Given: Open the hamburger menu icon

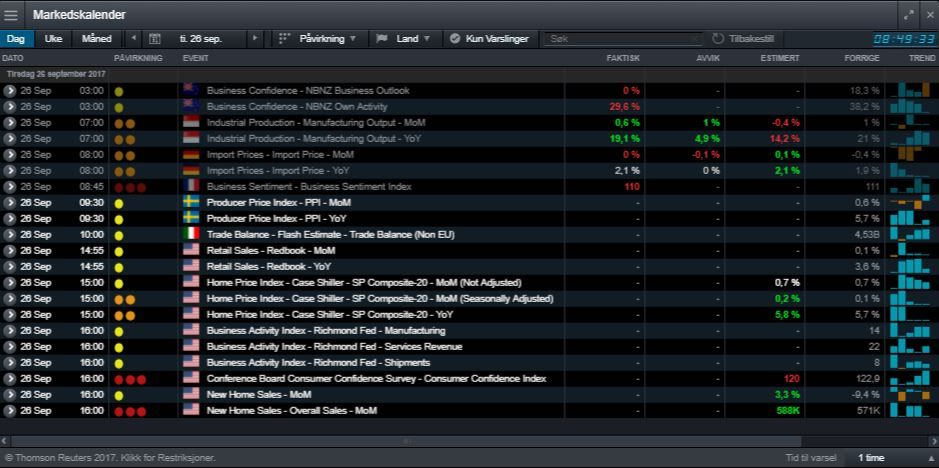Looking at the screenshot, I should [11, 15].
